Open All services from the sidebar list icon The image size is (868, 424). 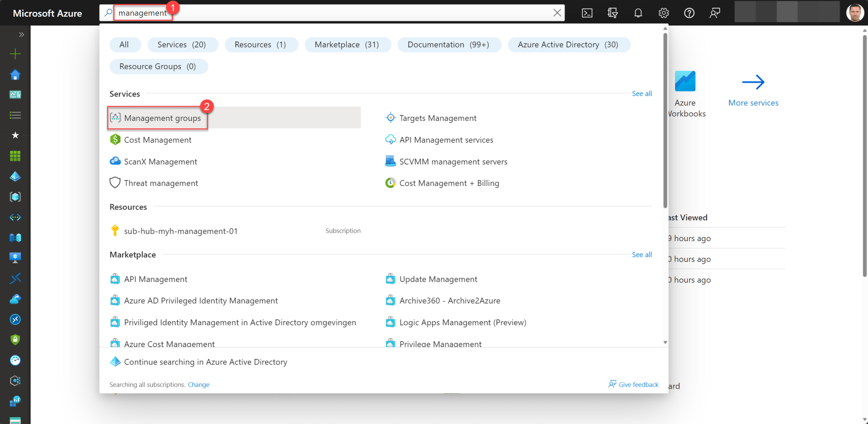[15, 115]
